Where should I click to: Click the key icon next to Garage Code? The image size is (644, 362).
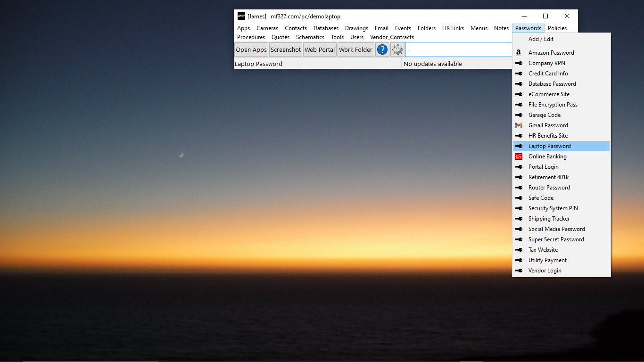pyautogui.click(x=519, y=115)
